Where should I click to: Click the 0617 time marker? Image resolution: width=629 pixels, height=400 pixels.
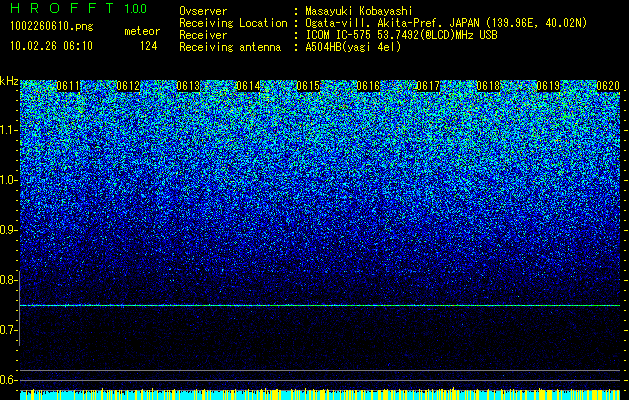click(428, 86)
